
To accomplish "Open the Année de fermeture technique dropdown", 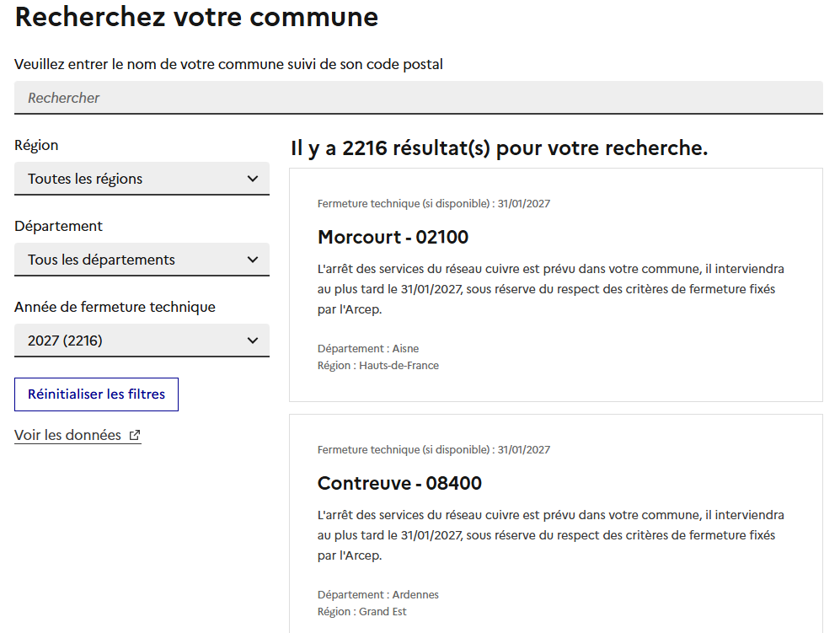I will [x=142, y=341].
